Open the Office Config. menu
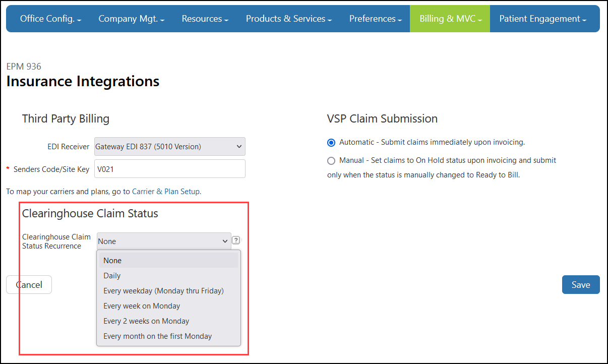Viewport: 608px width, 364px height. point(50,19)
